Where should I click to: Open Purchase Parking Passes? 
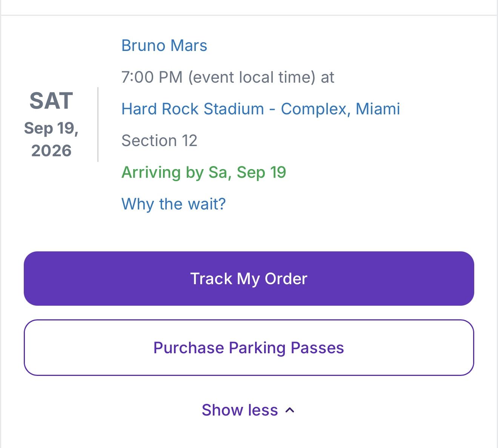249,348
